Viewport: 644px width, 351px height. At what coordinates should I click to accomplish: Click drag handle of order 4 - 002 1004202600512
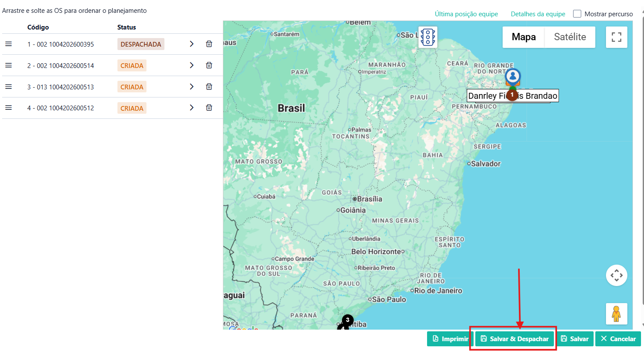tap(9, 108)
